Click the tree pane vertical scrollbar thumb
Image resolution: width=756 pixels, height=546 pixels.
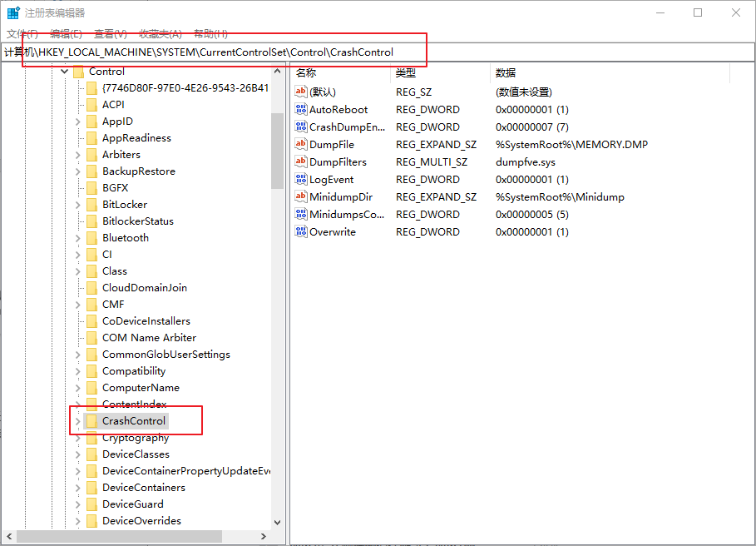tap(277, 150)
